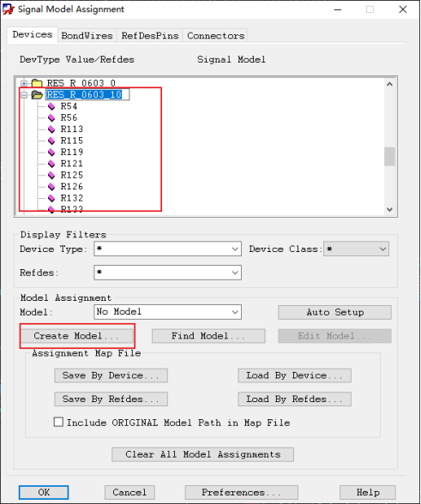Image resolution: width=421 pixels, height=504 pixels.
Task: Click Save By Device button
Action: (x=111, y=375)
